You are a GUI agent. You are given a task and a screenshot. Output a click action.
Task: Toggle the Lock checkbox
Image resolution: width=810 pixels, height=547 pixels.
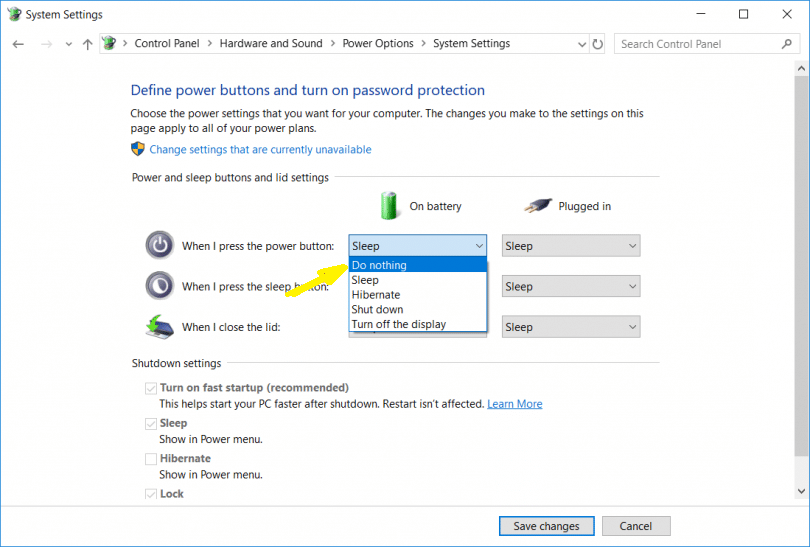pyautogui.click(x=151, y=494)
